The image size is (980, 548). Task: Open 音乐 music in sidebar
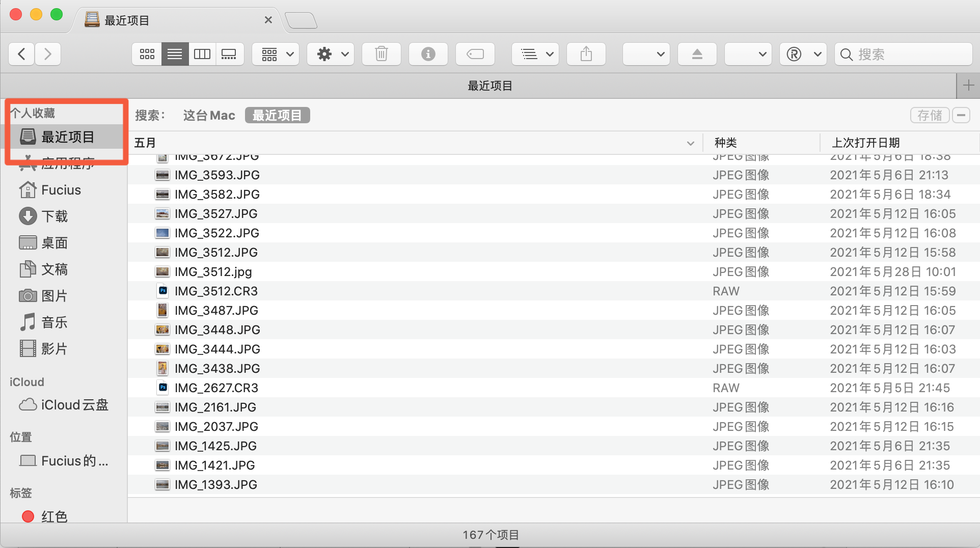[x=64, y=322]
